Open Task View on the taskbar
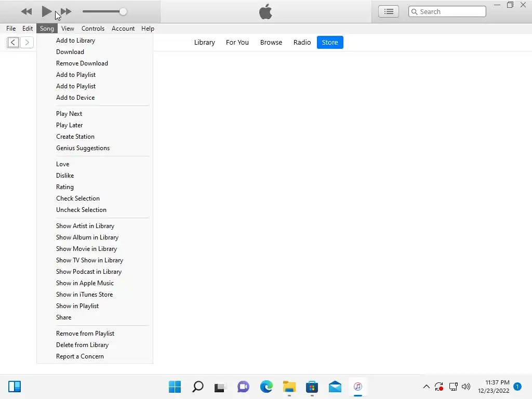Screen dimensions: 532x399 (x=220, y=387)
